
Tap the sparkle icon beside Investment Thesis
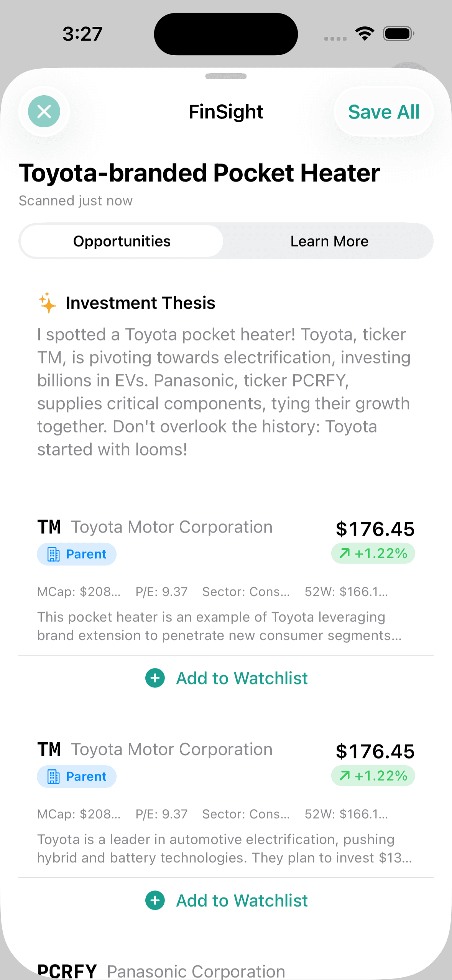coord(48,303)
